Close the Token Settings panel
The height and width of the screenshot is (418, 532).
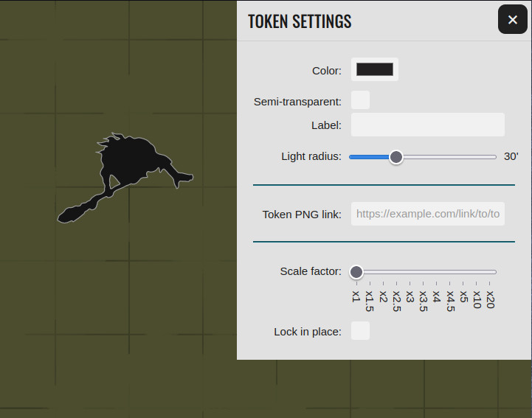coord(512,19)
